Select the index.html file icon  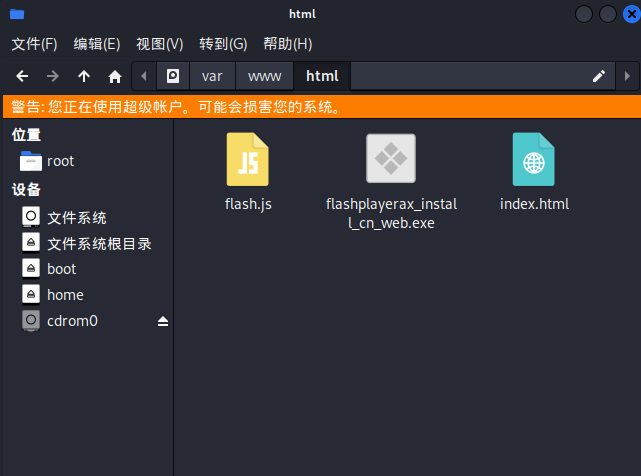(533, 159)
